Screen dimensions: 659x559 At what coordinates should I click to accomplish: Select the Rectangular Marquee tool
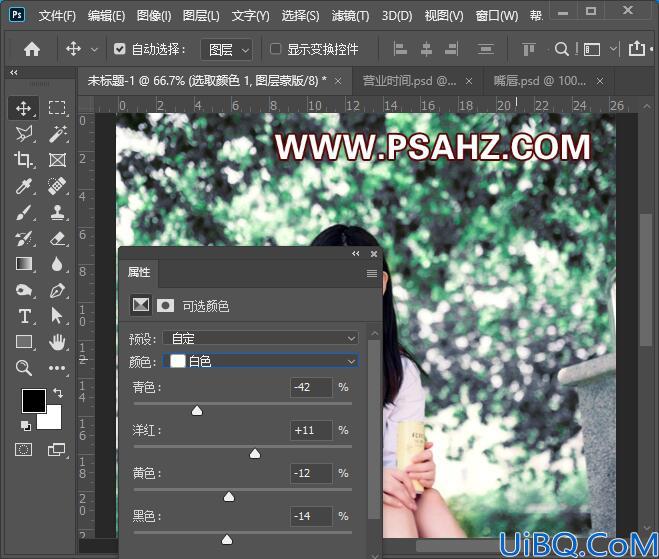[57, 108]
